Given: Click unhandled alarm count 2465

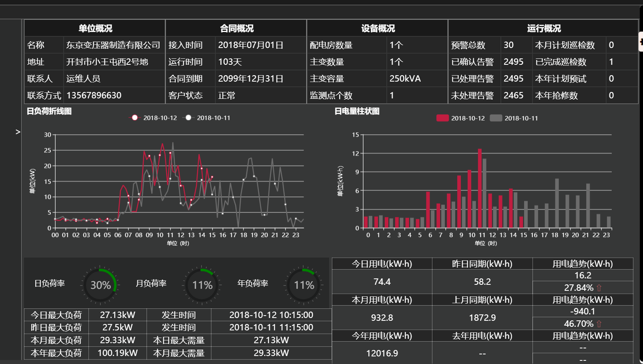Looking at the screenshot, I should click(513, 96).
